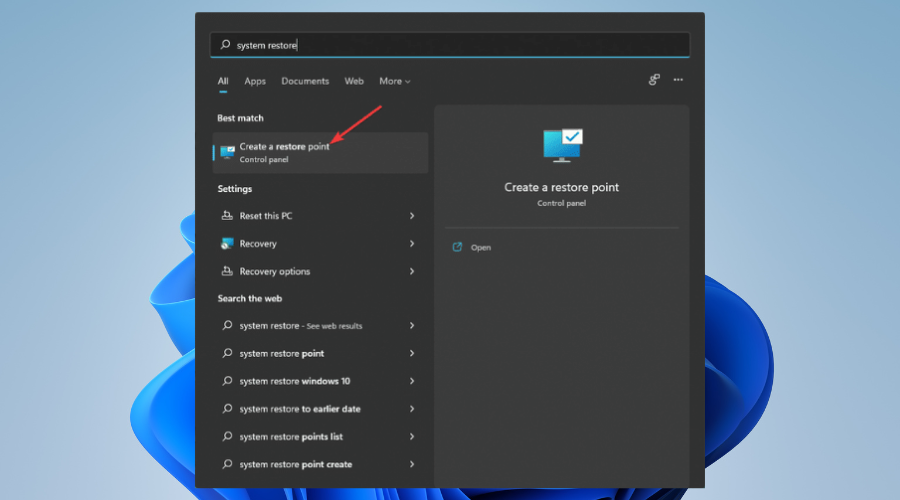Click the Reset this PC icon
This screenshot has height=500, width=900.
pos(227,216)
